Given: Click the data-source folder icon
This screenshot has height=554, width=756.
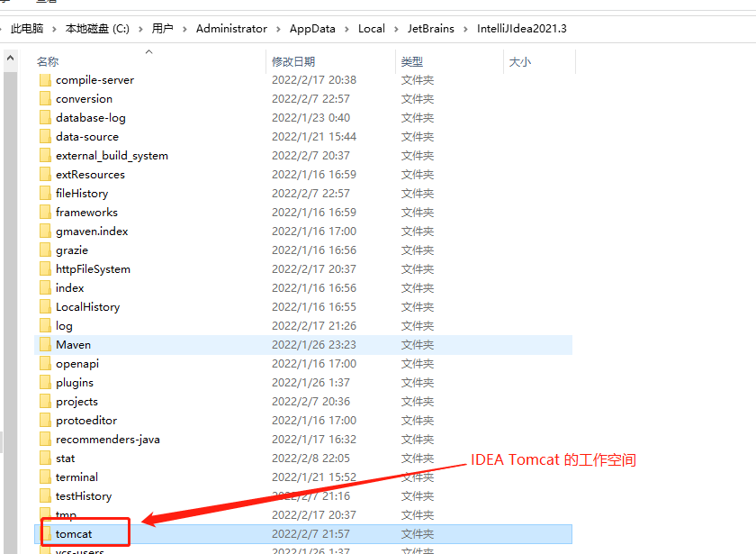Looking at the screenshot, I should point(45,137).
